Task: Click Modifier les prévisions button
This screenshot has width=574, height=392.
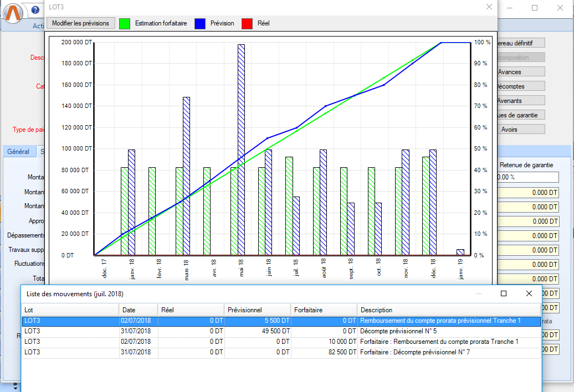Action: (x=81, y=23)
